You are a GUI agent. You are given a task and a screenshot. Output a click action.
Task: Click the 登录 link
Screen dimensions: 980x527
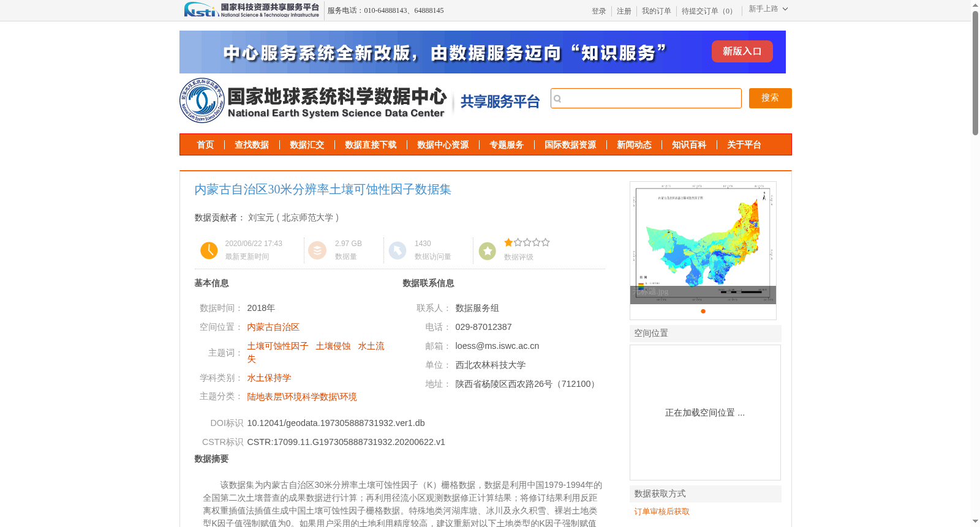(x=599, y=11)
